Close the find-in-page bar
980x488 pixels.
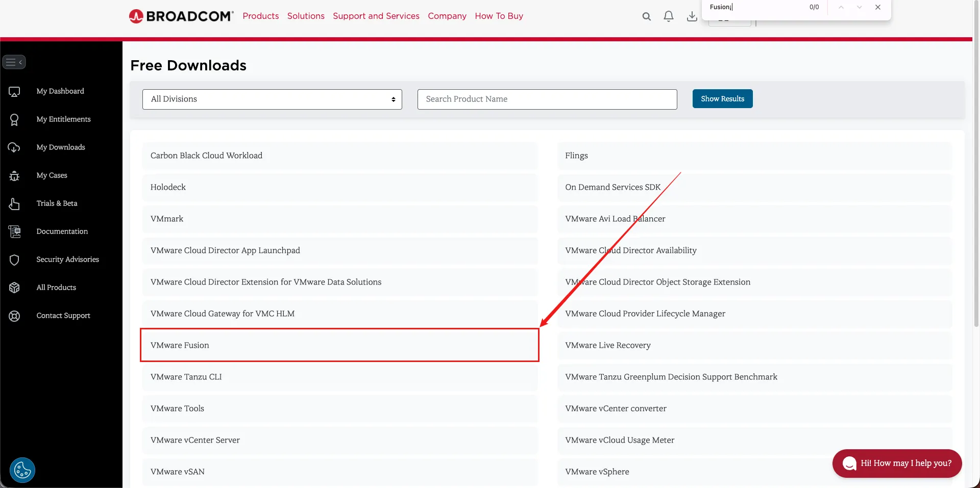point(877,7)
